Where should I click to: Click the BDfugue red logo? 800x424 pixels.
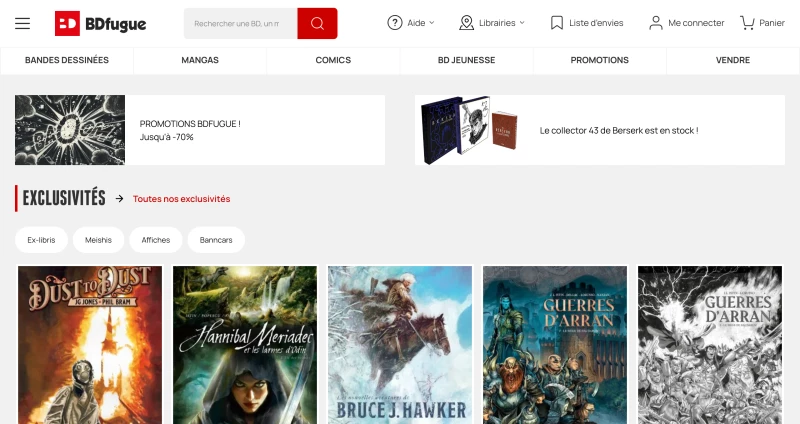coord(67,23)
